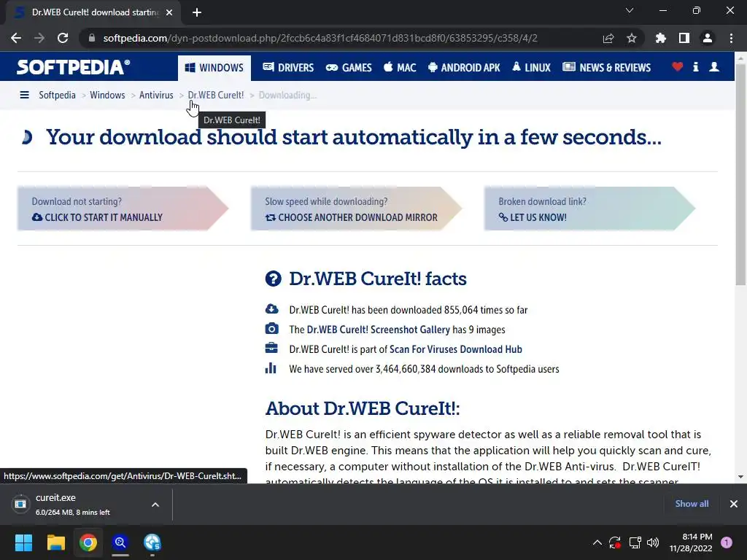Open the Chrome extensions puzzle icon
The height and width of the screenshot is (560, 747).
pos(660,38)
